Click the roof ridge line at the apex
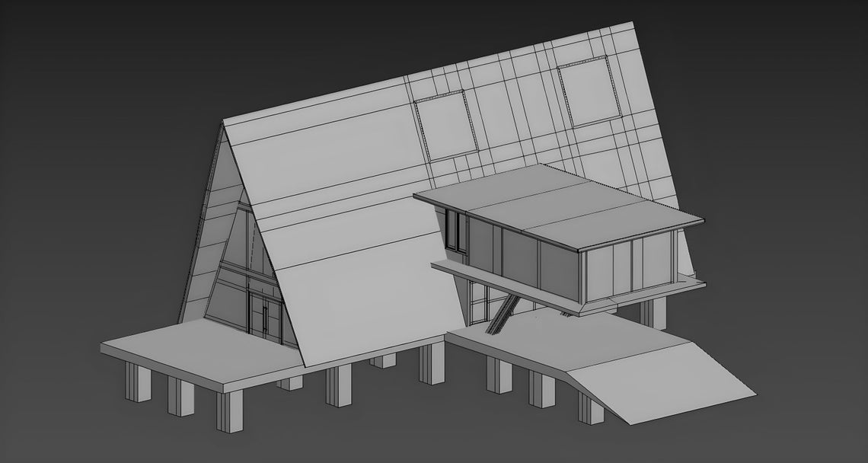The image size is (868, 463). (426, 69)
